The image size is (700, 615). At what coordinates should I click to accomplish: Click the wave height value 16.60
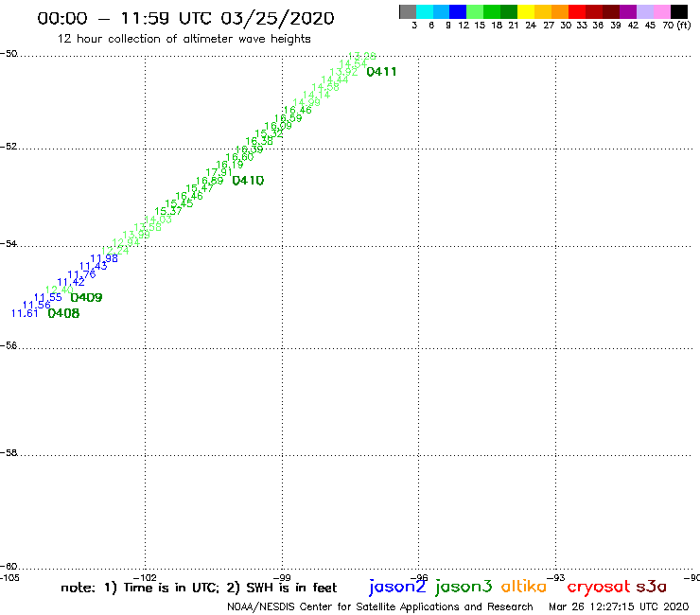(239, 157)
